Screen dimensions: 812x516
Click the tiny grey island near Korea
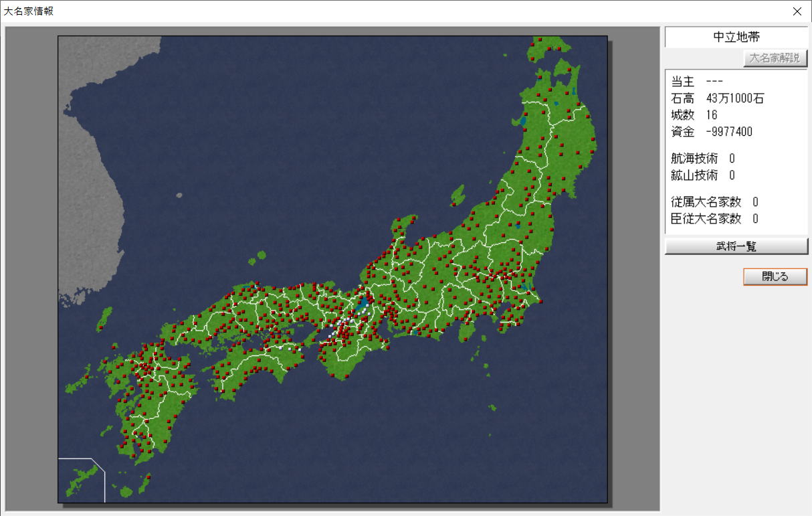pos(179,195)
